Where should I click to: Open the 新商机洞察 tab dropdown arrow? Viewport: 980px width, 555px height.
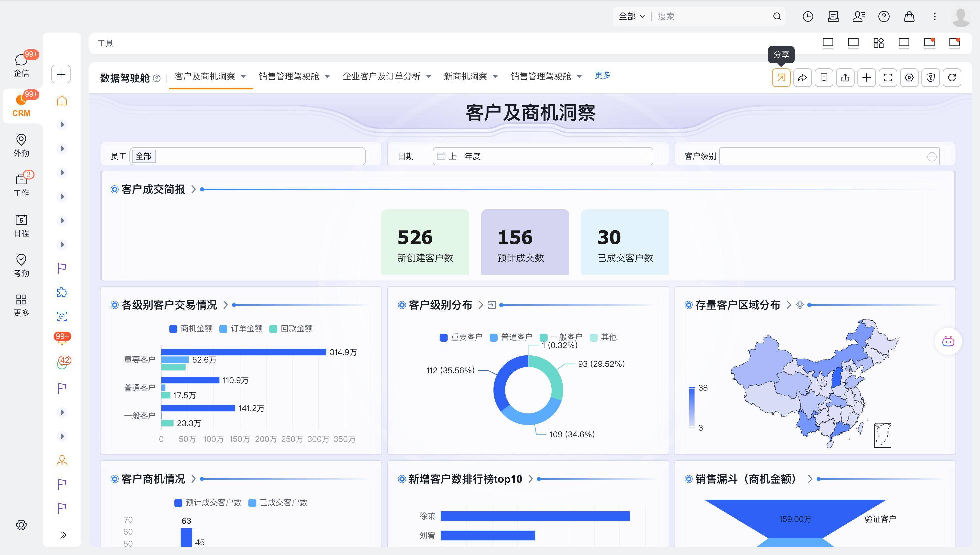tap(495, 76)
